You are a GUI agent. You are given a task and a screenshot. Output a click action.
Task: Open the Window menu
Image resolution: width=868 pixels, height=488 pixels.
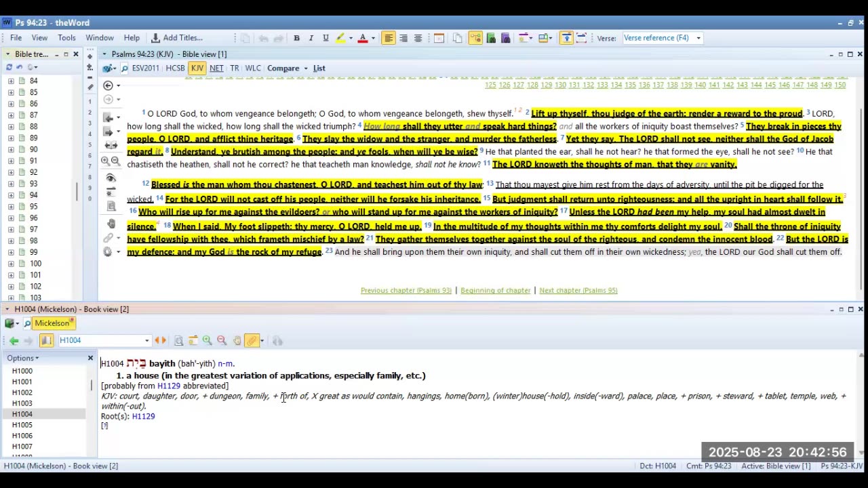[x=100, y=38]
